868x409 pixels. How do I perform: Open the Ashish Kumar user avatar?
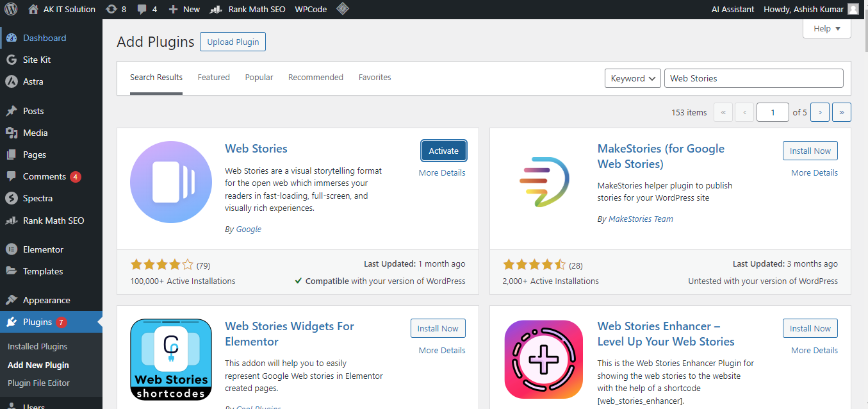click(x=853, y=9)
